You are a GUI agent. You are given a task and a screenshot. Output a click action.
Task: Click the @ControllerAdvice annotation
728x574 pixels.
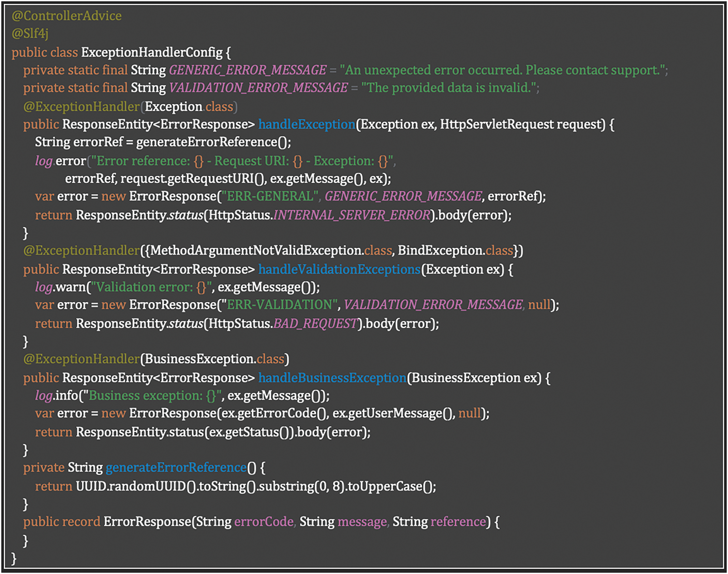(67, 16)
